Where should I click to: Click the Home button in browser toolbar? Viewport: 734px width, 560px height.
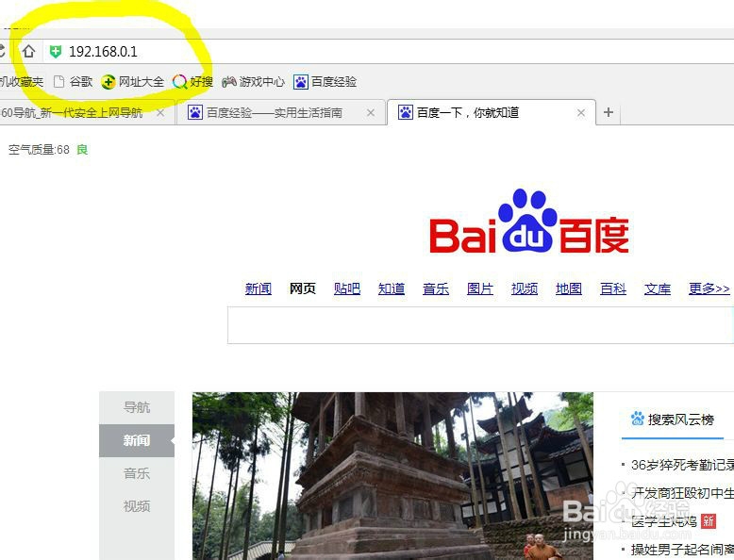tap(28, 51)
